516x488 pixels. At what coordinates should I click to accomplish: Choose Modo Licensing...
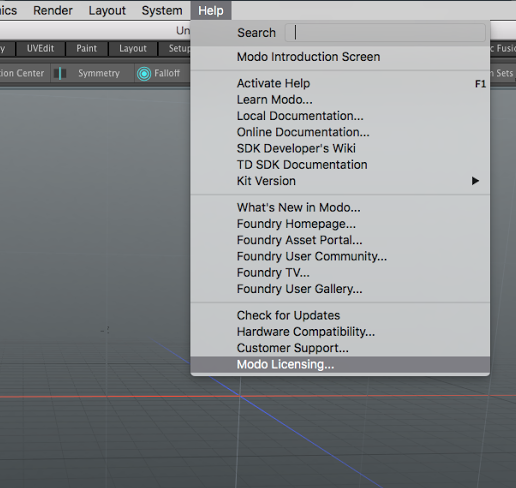point(340,364)
